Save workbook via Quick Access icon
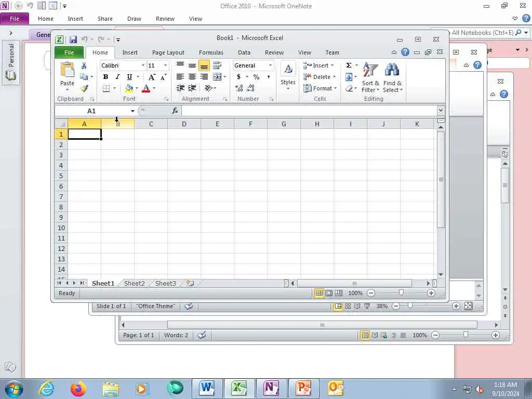 [x=73, y=39]
